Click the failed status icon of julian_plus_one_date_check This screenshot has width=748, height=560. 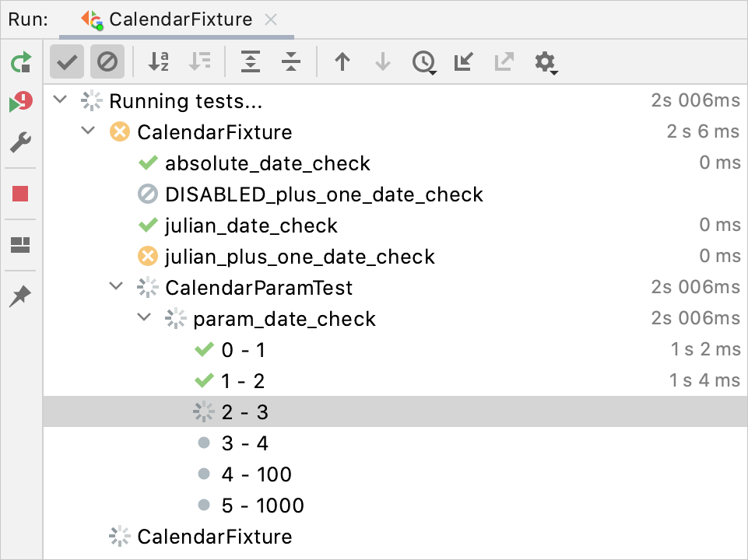point(148,257)
